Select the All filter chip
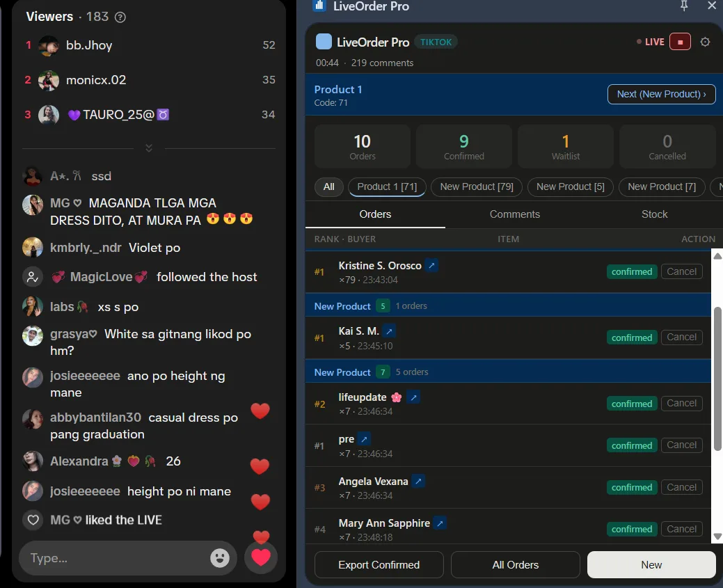 [328, 186]
